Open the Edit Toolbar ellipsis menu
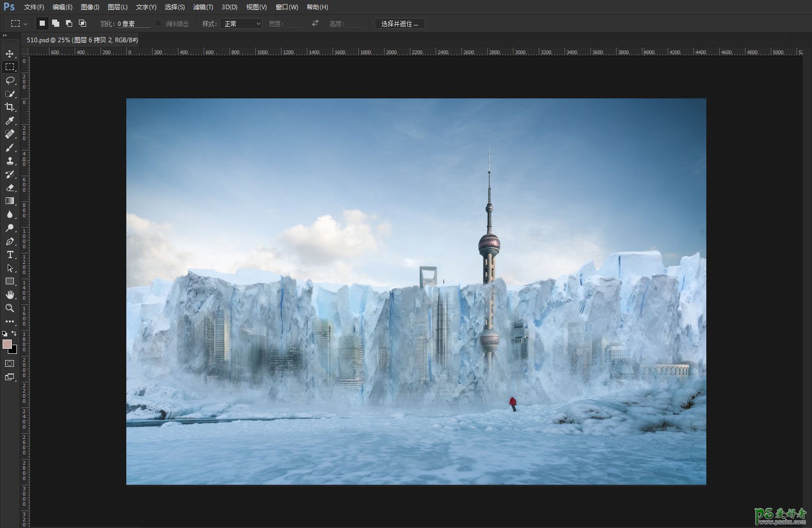Image resolution: width=812 pixels, height=528 pixels. click(x=10, y=321)
